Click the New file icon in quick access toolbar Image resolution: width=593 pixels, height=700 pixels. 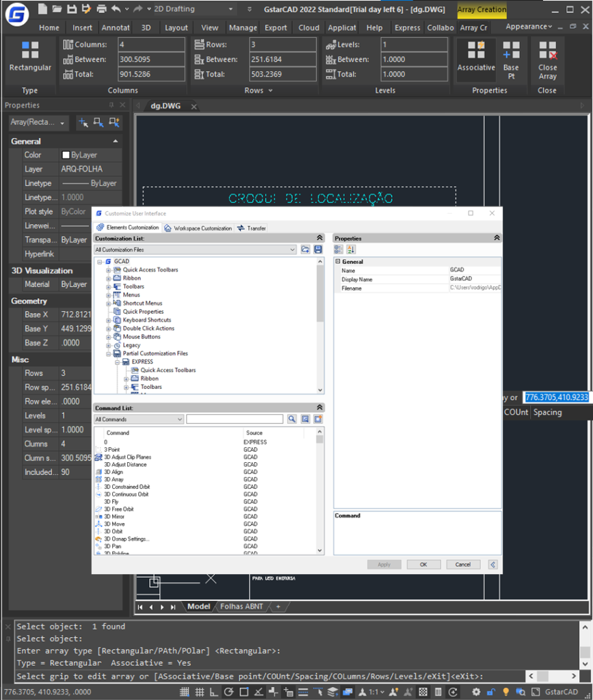click(42, 8)
